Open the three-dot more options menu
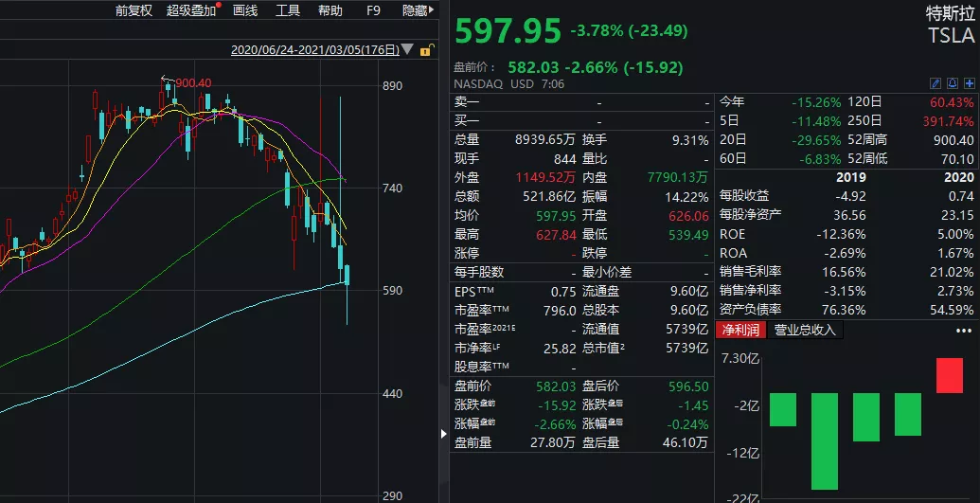The width and height of the screenshot is (980, 503). 964,331
